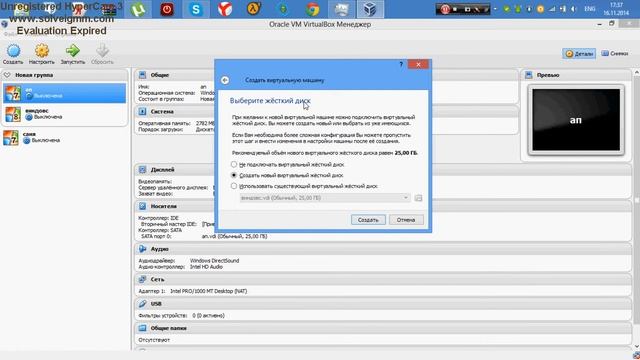Click the Создать button in the dialog
Viewport: 640px width, 360px height.
point(368,220)
